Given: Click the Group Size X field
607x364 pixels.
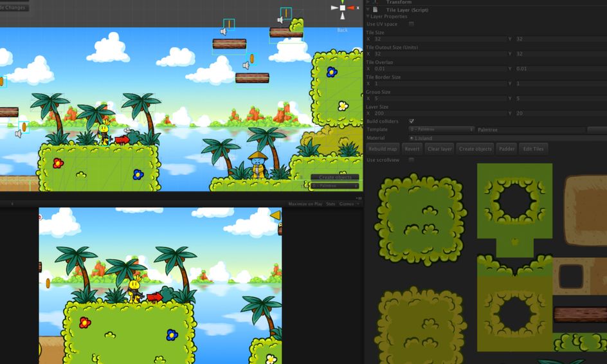Looking at the screenshot, I should tap(439, 98).
